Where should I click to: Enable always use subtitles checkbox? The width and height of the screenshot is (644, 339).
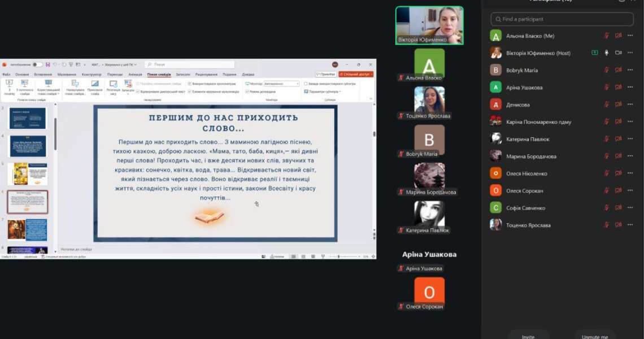[x=306, y=84]
